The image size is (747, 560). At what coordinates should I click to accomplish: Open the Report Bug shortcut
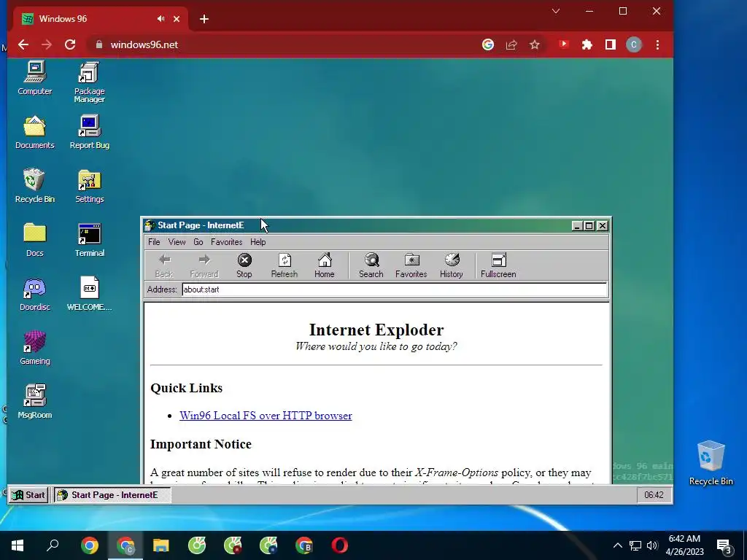pos(90,132)
